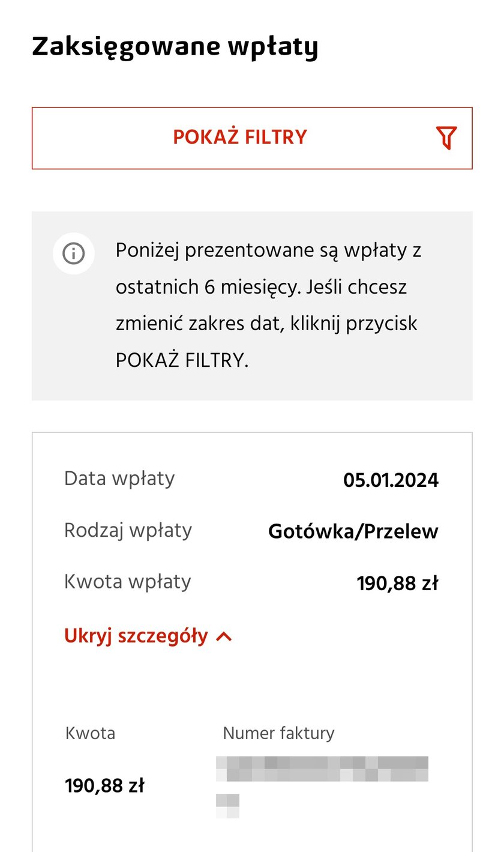
Task: Click the Data wpłaty label
Action: (119, 479)
